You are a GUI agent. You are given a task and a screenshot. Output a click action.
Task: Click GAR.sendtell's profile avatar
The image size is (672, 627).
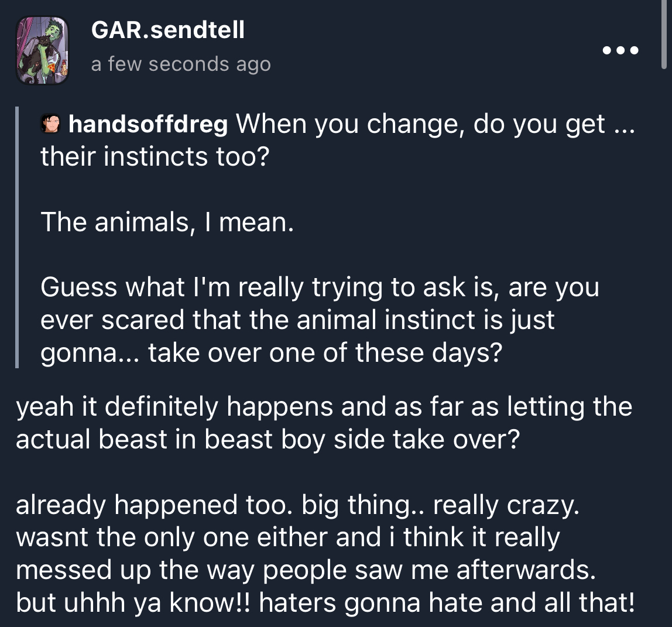point(43,51)
